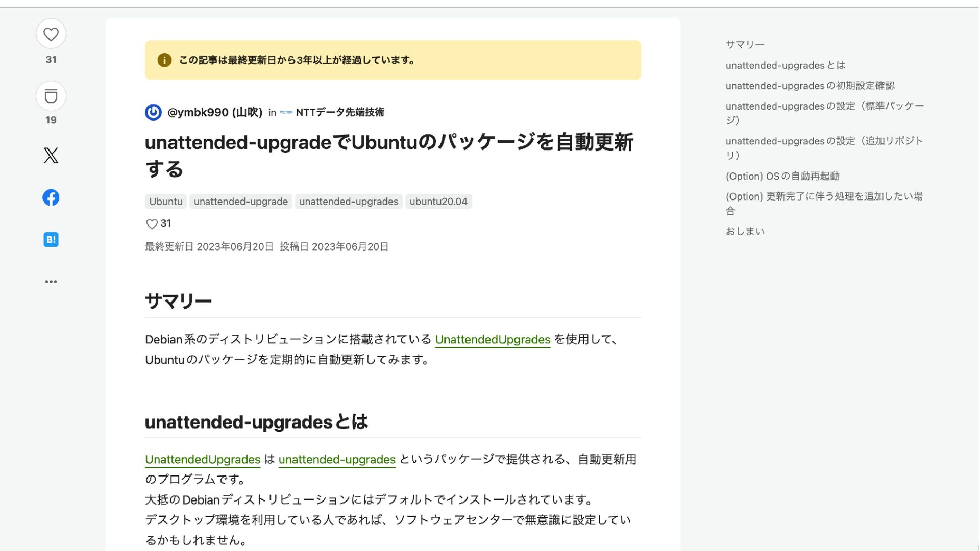The image size is (980, 551).
Task: Click the info icon in the yellow warning banner
Action: pyautogui.click(x=164, y=60)
